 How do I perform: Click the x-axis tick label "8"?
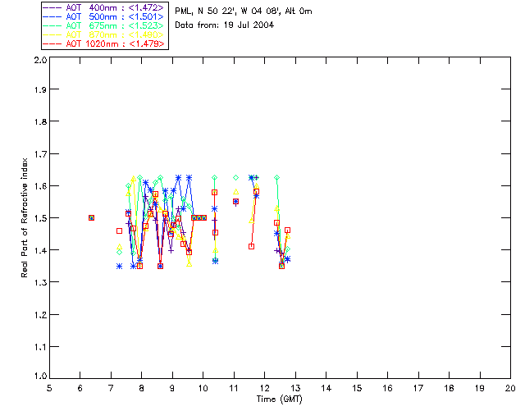coord(142,388)
